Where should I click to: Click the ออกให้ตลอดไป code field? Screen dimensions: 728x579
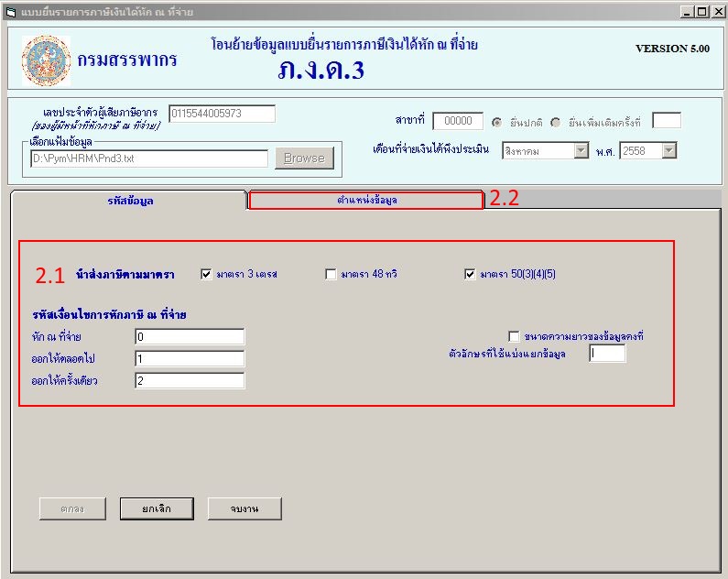(x=189, y=358)
